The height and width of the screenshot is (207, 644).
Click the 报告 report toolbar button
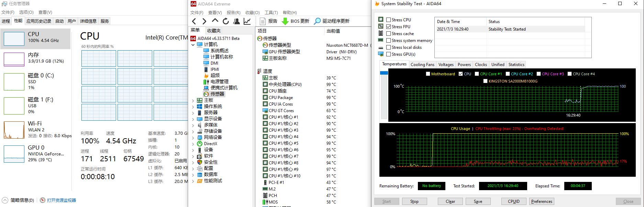268,21
